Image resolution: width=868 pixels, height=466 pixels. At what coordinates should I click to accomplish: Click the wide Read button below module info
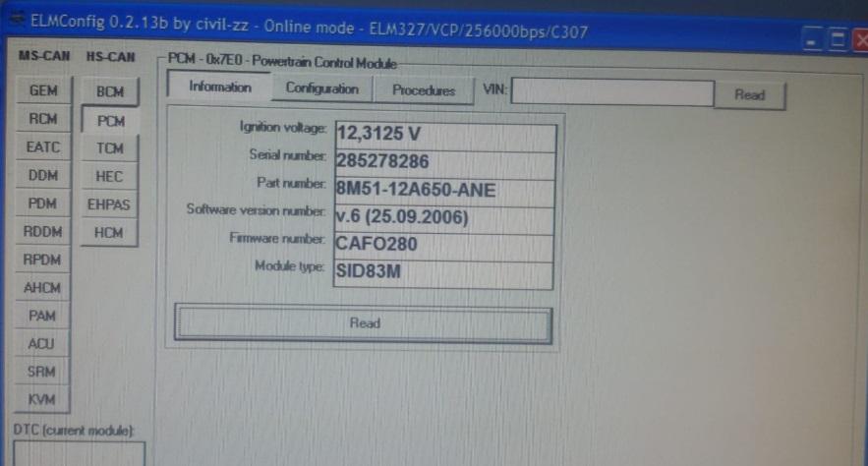364,323
